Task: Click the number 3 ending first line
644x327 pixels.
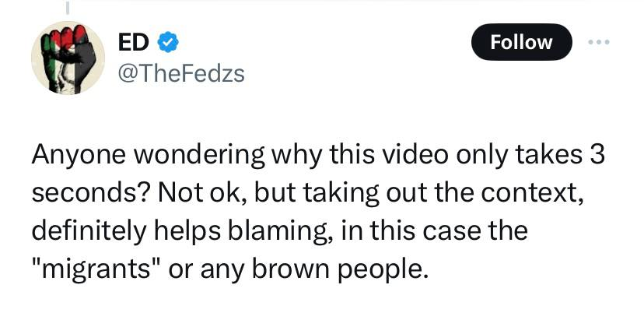Action: click(598, 156)
